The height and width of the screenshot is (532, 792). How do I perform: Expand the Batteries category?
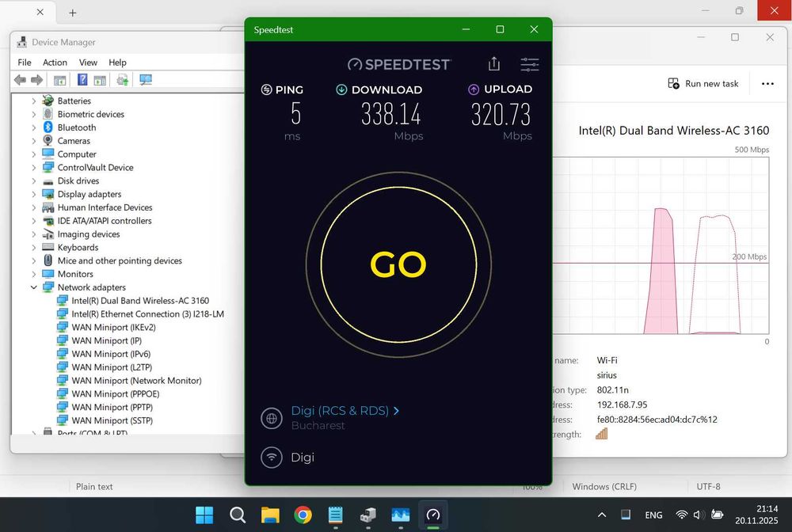pos(34,101)
